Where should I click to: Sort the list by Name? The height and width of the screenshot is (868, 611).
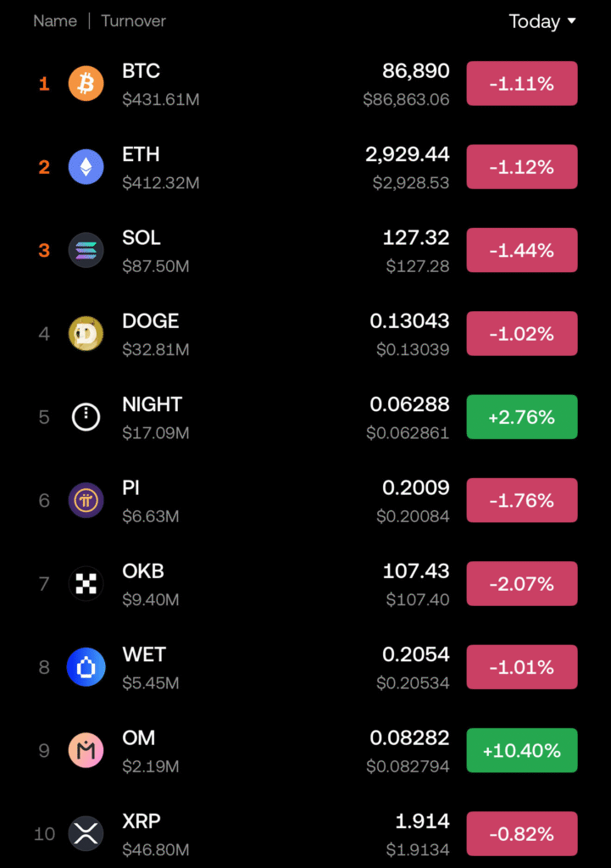tap(55, 21)
